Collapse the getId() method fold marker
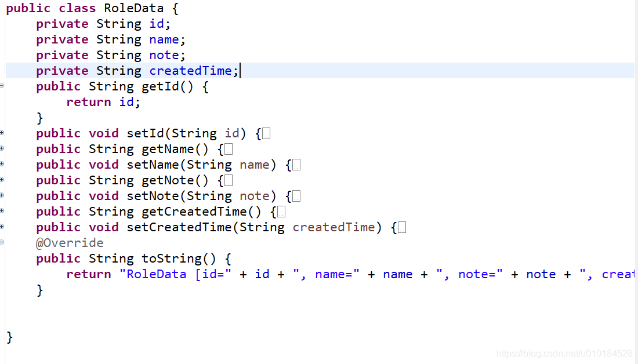 [x=2, y=86]
